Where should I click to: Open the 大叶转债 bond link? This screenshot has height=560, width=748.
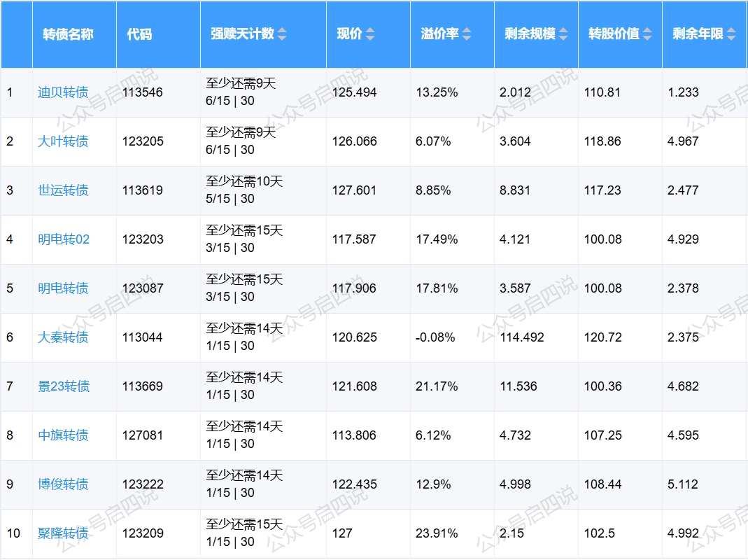point(63,141)
